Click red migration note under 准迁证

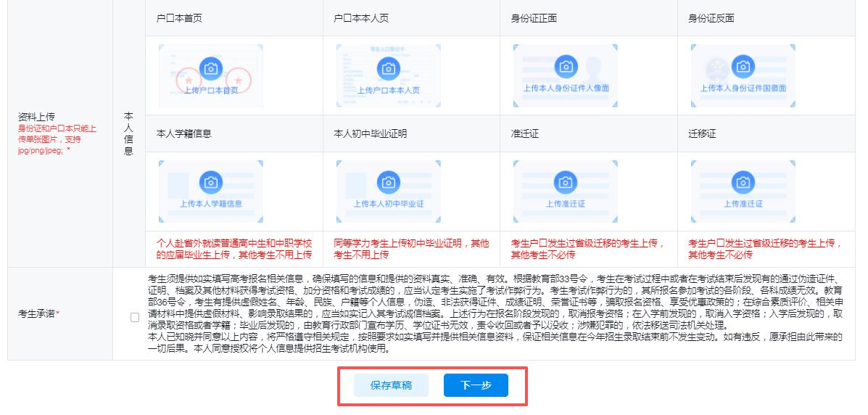[588, 249]
